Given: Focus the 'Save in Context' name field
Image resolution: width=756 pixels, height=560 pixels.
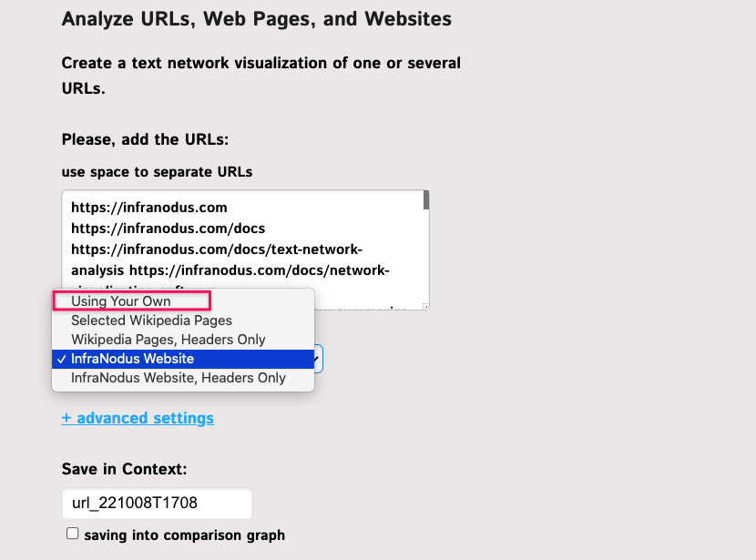Looking at the screenshot, I should [157, 504].
